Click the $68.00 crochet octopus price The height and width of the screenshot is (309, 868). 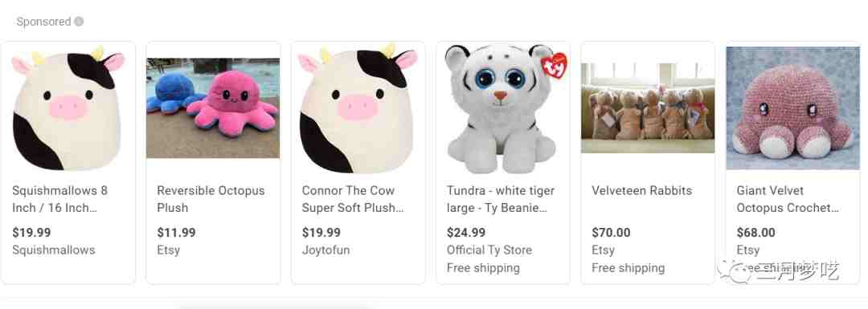pyautogui.click(x=755, y=233)
